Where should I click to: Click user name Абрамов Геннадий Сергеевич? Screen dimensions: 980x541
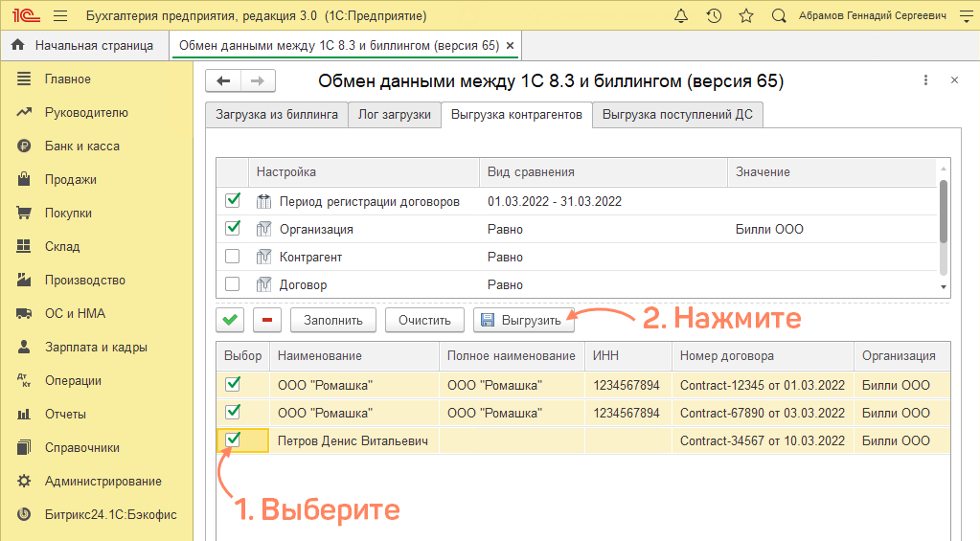[873, 15]
